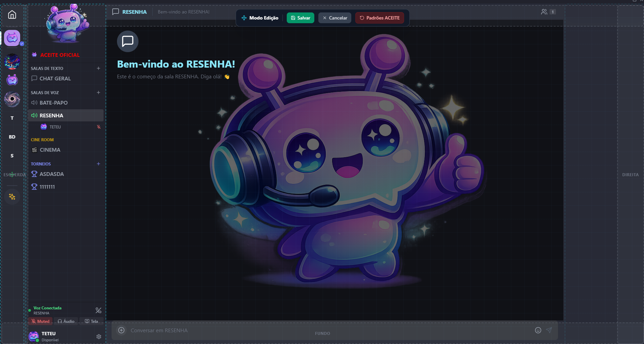The image size is (644, 344).
Task: Collapse the SALAS DE TEXTO category
Action: click(x=47, y=68)
